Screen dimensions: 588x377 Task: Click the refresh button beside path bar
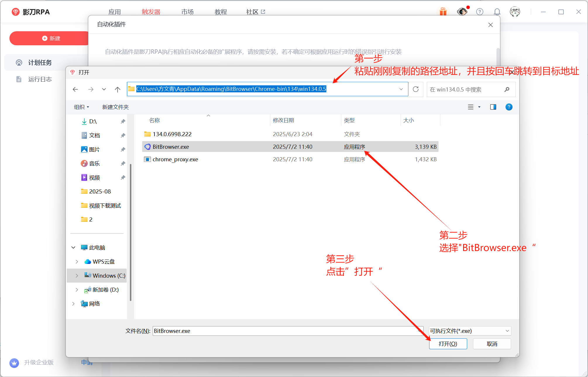click(416, 89)
